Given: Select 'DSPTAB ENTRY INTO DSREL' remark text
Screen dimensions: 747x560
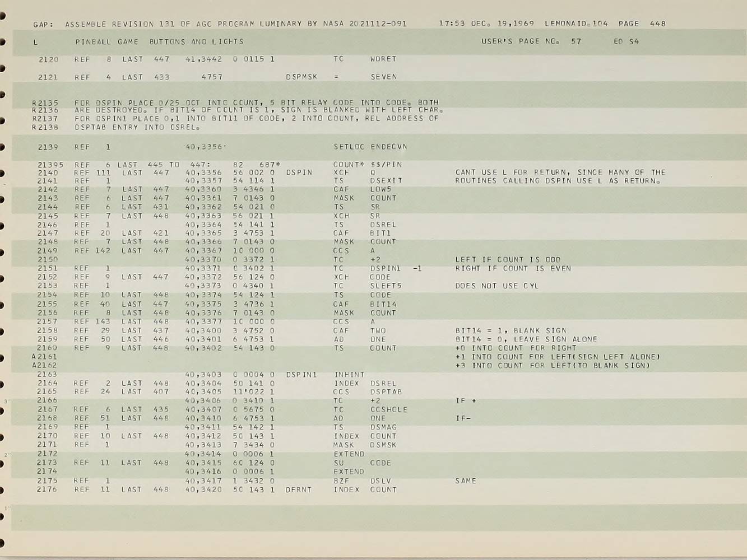Looking at the screenshot, I should (138, 127).
